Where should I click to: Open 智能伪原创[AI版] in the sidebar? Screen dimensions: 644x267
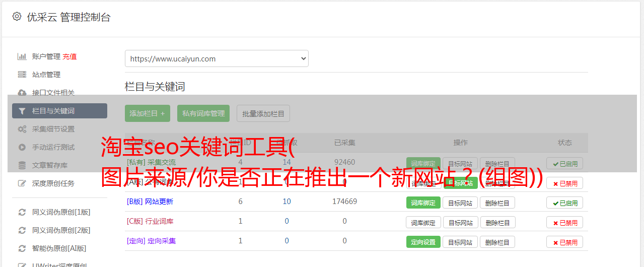point(59,248)
